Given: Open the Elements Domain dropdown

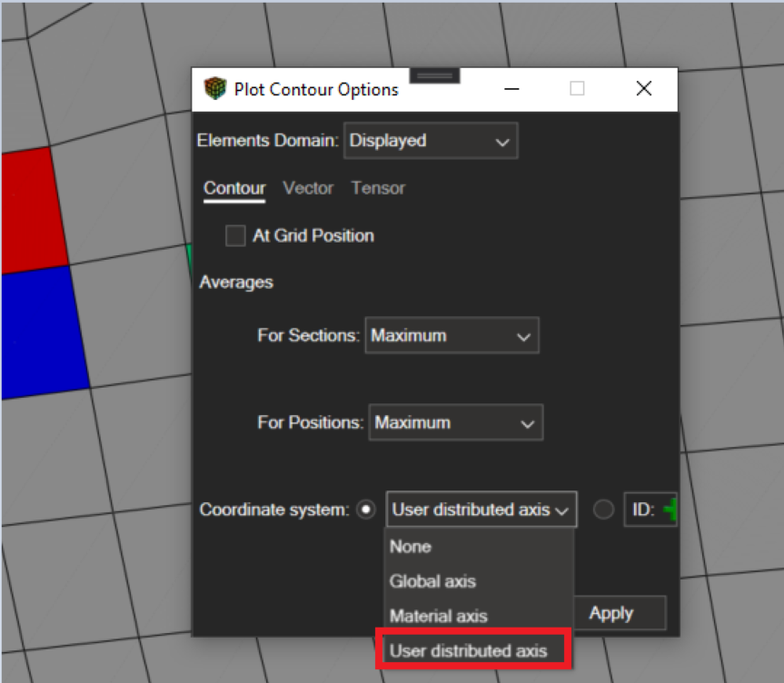Looking at the screenshot, I should (430, 141).
